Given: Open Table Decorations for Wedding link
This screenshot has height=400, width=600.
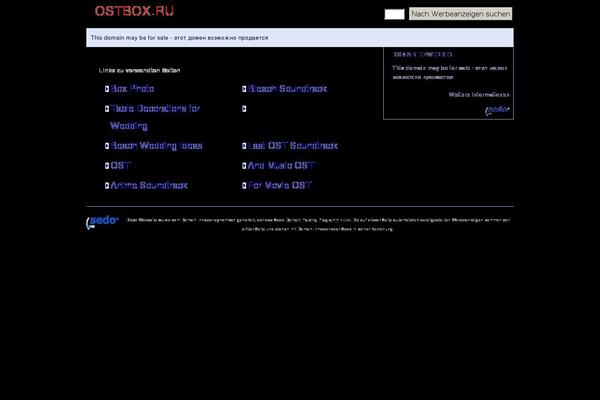Looking at the screenshot, I should [155, 117].
